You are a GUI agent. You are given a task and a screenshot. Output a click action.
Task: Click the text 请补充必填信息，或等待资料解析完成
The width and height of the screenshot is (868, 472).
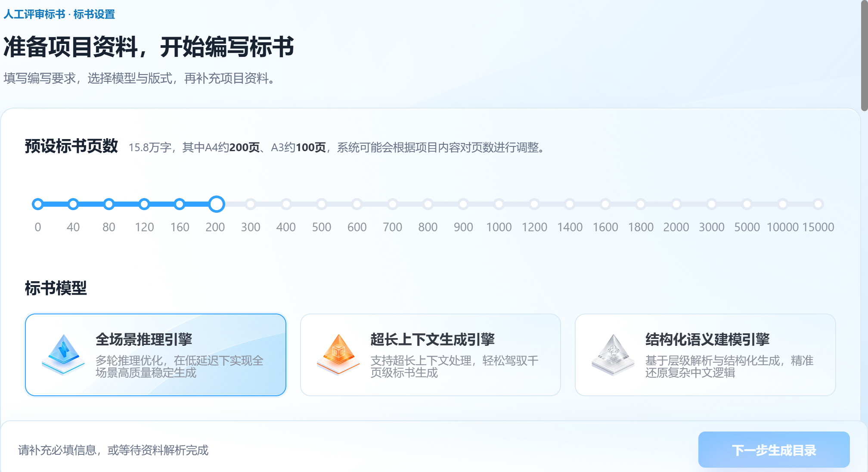click(113, 450)
